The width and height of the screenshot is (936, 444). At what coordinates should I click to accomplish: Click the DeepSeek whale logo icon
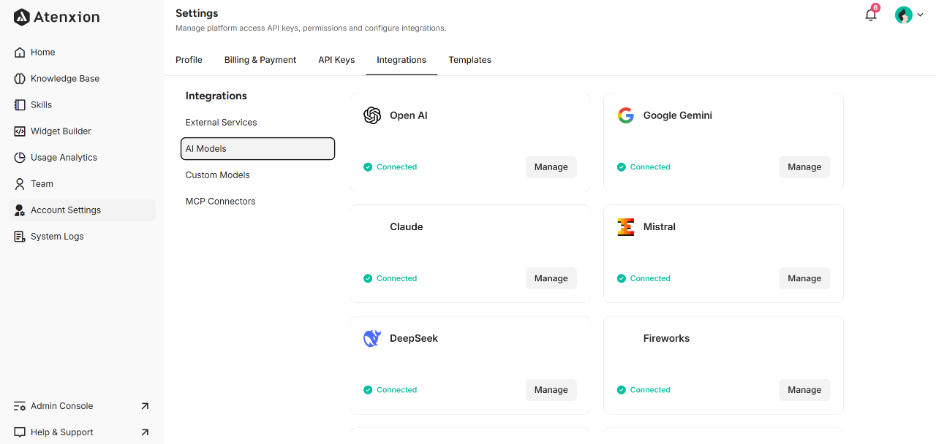(x=372, y=338)
